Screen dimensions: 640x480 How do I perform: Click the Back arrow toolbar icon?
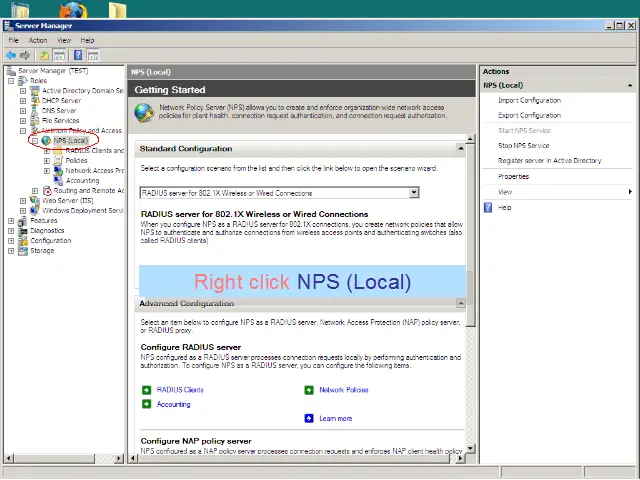coord(11,55)
